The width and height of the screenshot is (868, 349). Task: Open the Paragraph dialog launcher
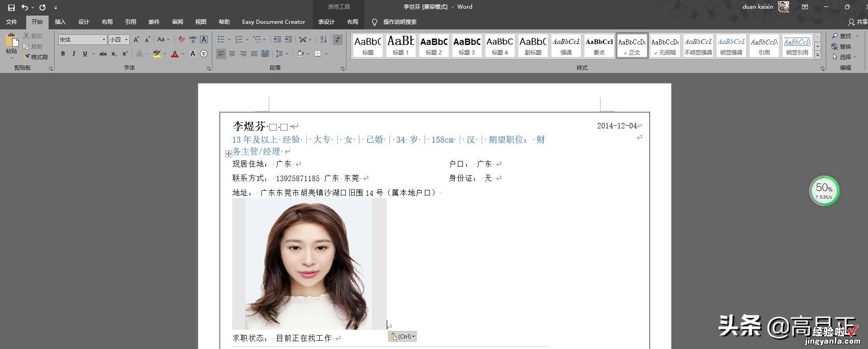[343, 68]
